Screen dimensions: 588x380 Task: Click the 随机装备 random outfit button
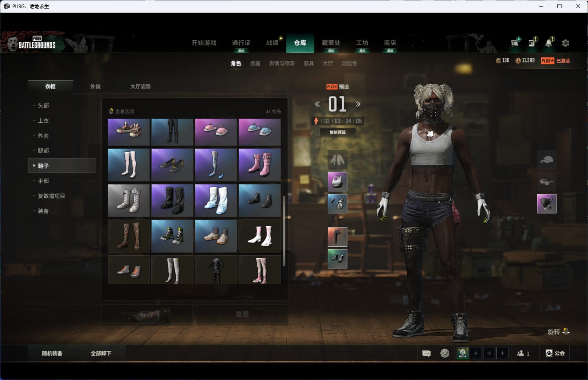click(x=52, y=353)
